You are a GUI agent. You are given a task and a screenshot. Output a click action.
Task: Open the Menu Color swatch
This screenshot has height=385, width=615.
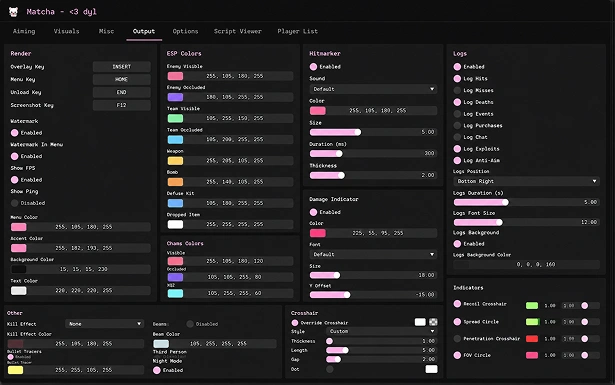18,227
